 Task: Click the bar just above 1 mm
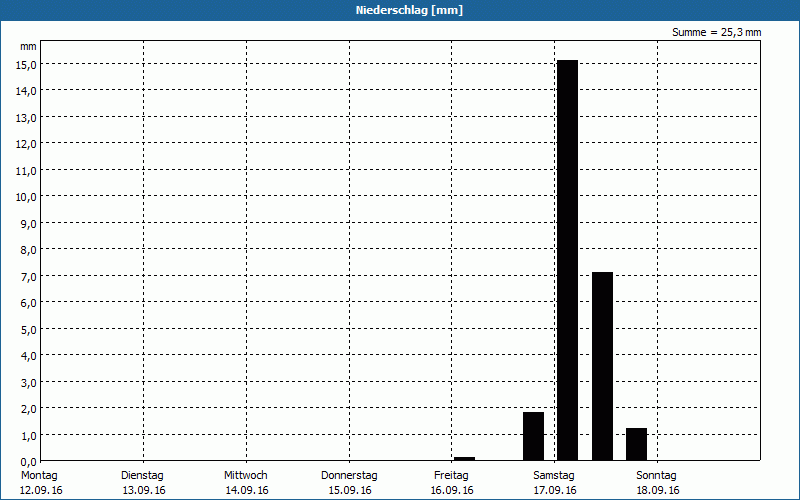pos(636,444)
